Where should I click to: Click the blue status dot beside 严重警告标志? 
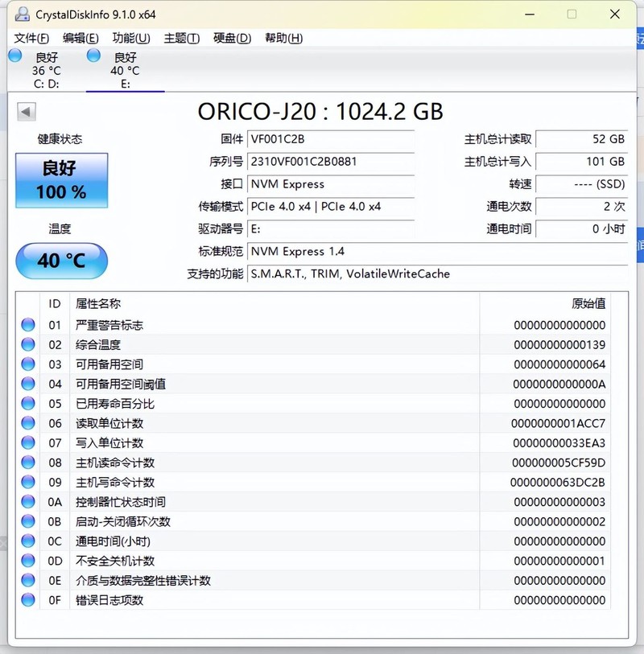(x=28, y=325)
